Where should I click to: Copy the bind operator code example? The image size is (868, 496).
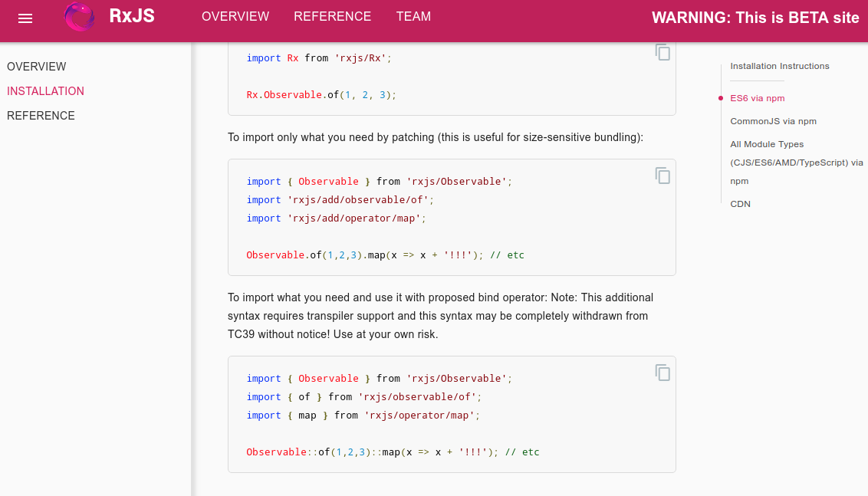tap(662, 373)
